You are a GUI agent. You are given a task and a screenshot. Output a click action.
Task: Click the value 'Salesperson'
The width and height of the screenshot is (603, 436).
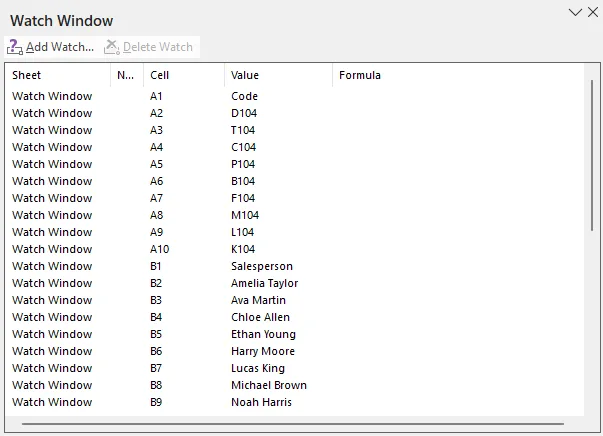pyautogui.click(x=262, y=266)
